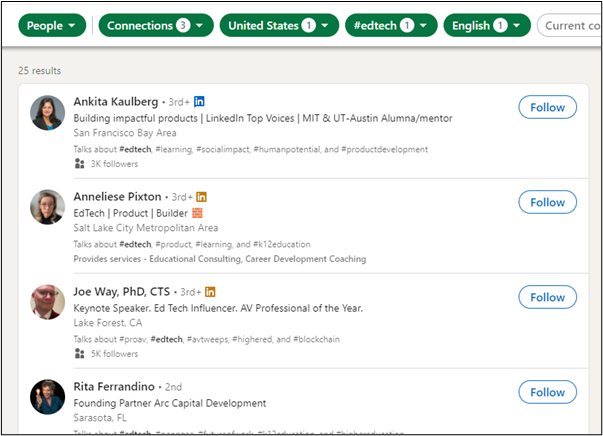Open the English language filter
Viewport: 603px width, 436px height.
[487, 25]
